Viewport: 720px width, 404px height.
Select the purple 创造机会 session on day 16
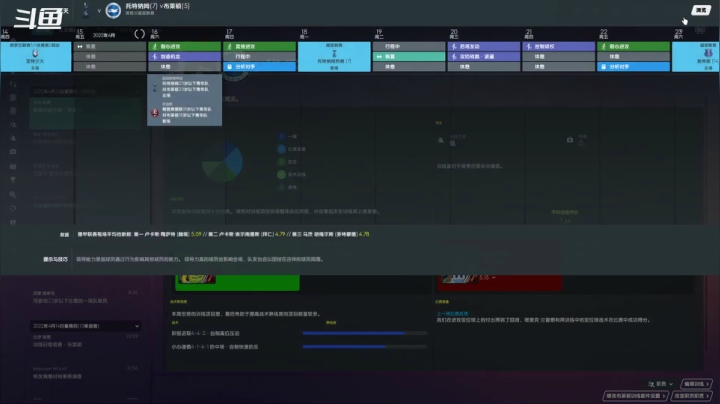(185, 56)
